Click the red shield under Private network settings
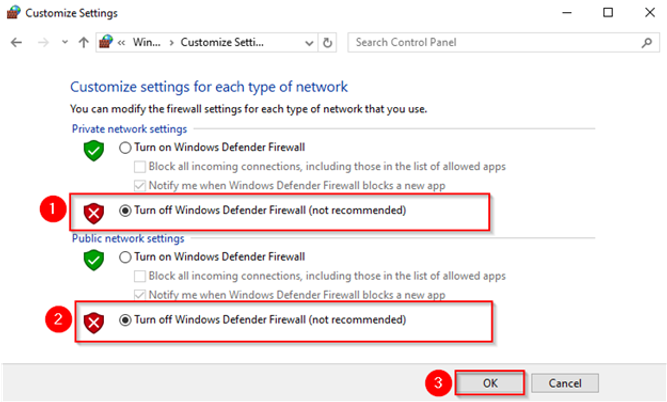The height and width of the screenshot is (402, 667). (93, 212)
